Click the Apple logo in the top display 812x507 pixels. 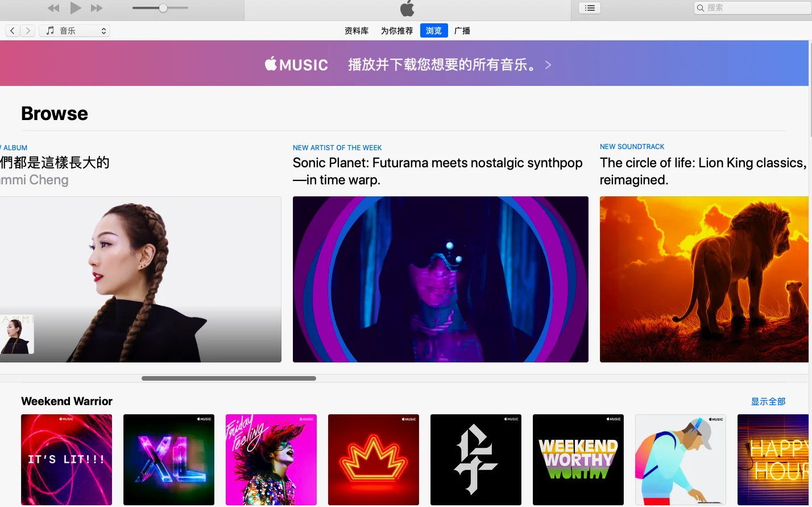click(x=407, y=9)
